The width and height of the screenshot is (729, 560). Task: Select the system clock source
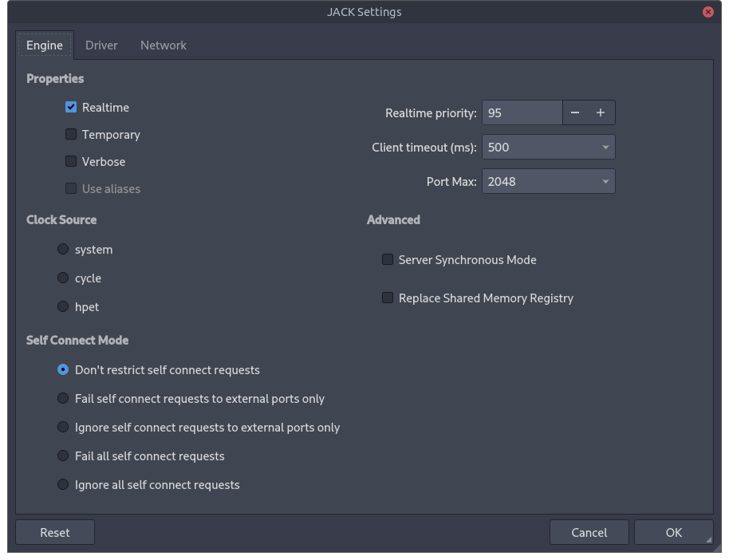(63, 250)
